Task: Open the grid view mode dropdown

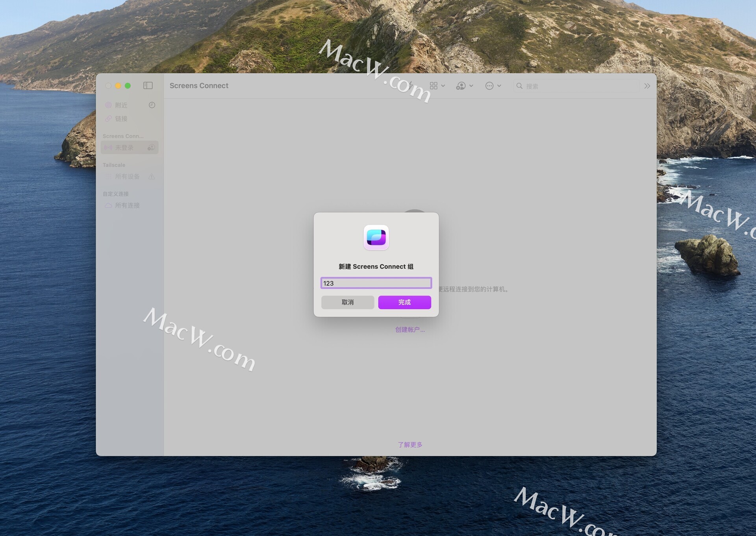Action: tap(437, 86)
